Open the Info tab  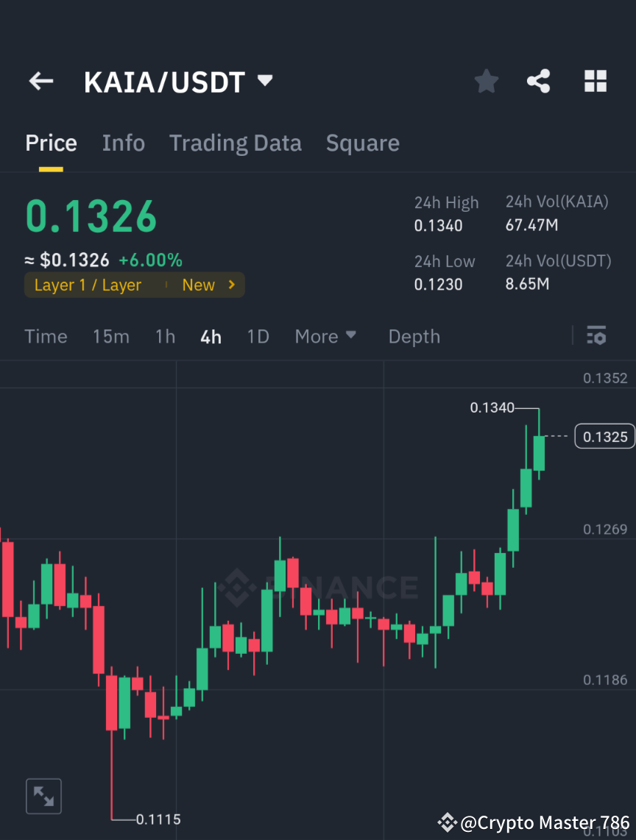coord(123,143)
